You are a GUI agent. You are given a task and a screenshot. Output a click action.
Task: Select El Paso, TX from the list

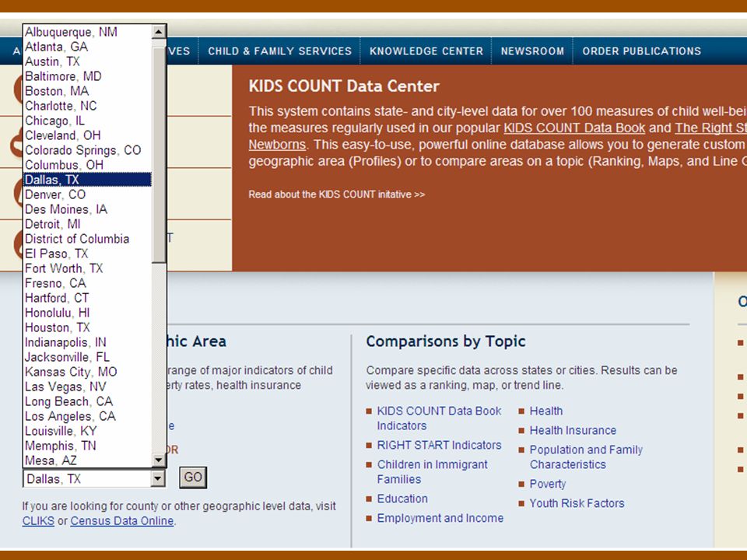[x=88, y=254]
